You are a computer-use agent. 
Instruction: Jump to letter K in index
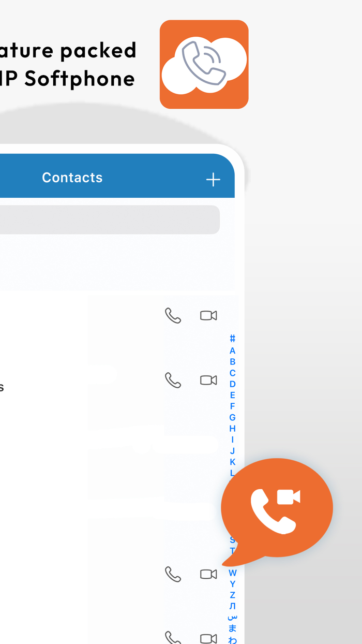[232, 462]
